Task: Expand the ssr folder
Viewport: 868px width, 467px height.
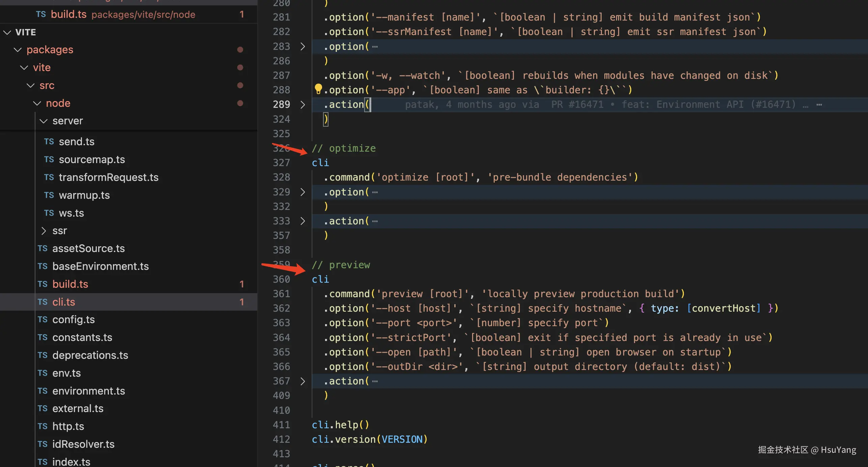Action: coord(44,231)
